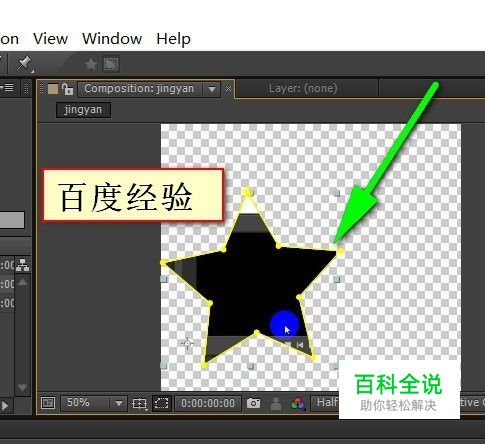Viewport: 485px width, 444px height.
Task: Take a snapshot with camera icon
Action: [253, 403]
